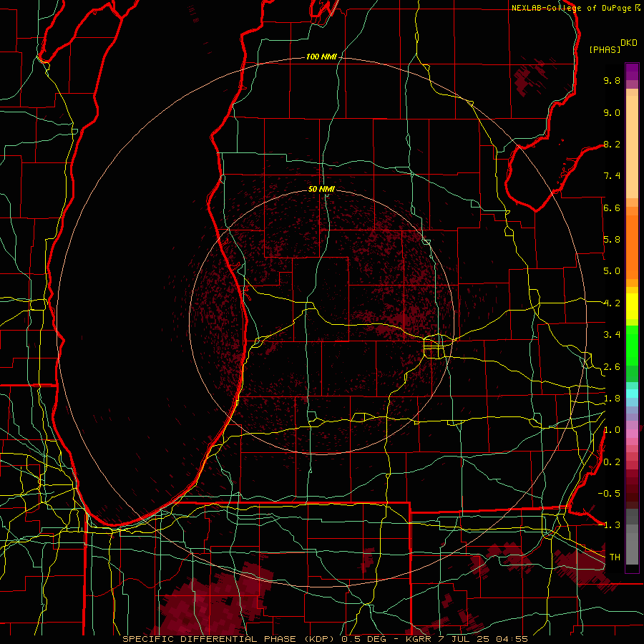Click the DKD label above the color scale
The height and width of the screenshot is (644, 644).
(629, 43)
